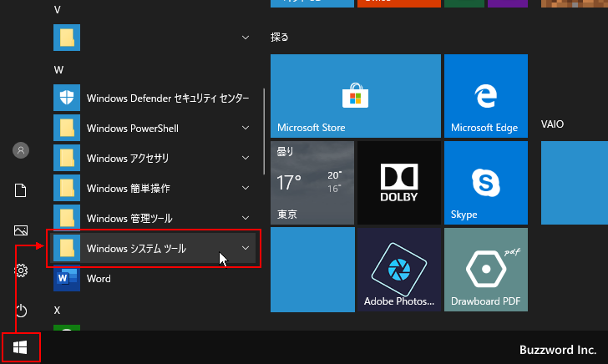Open Settings via the gear icon

[21, 270]
